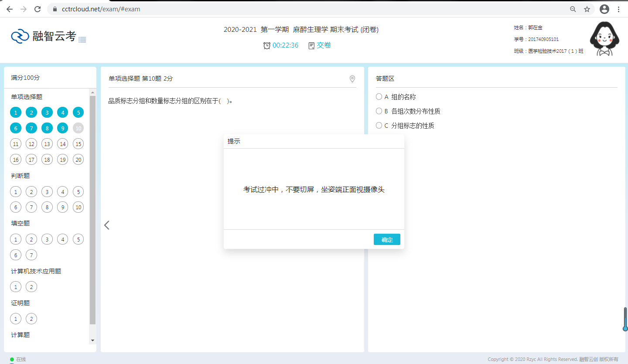Screen dimensions: 628x364
Task: Click the 交卷 submit paper icon
Action: point(311,46)
